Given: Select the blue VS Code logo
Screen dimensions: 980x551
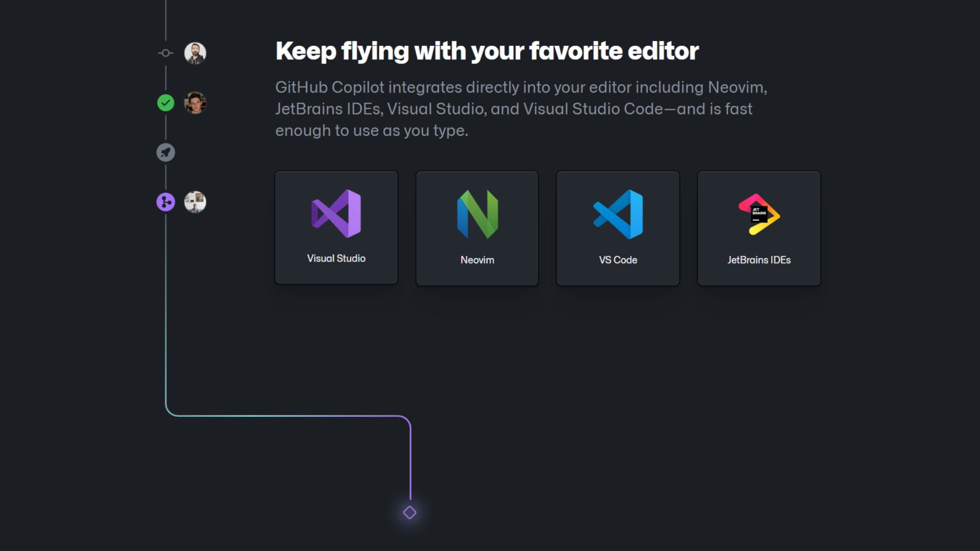Looking at the screenshot, I should click(x=618, y=214).
